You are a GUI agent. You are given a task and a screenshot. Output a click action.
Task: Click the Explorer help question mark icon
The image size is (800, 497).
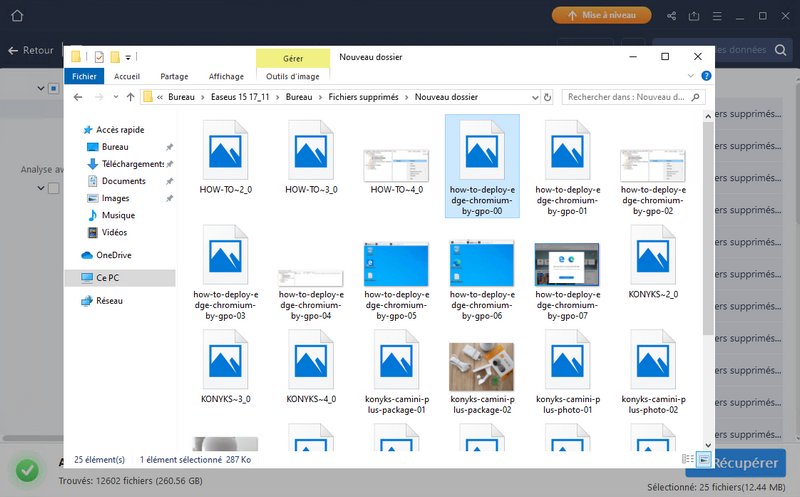(x=706, y=76)
